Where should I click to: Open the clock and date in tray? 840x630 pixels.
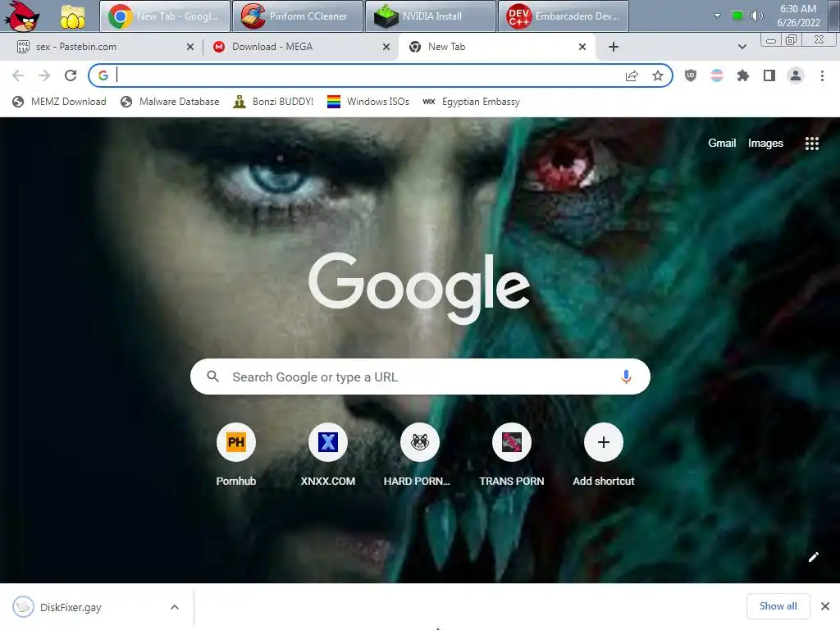(798, 16)
